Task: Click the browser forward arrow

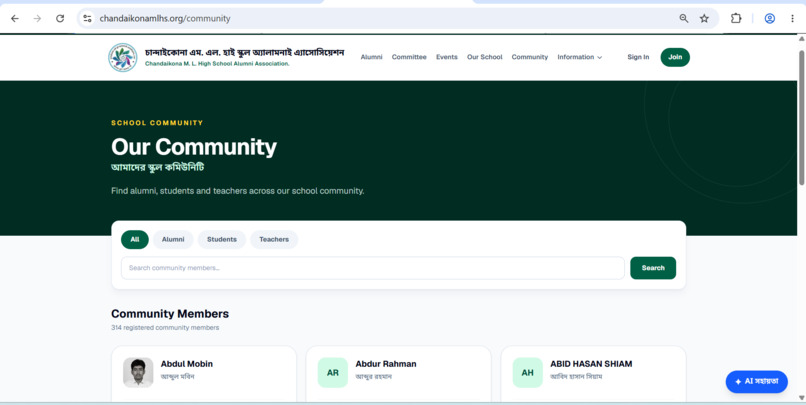Action: [x=37, y=19]
